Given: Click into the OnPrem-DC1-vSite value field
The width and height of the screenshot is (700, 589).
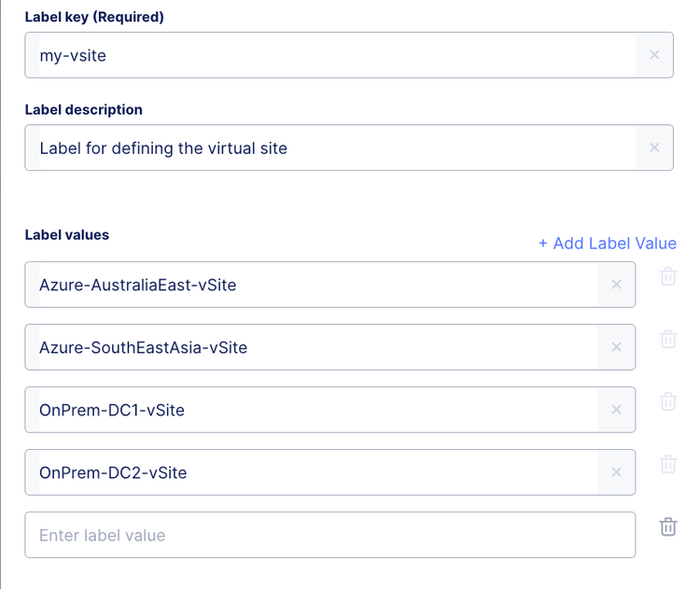Looking at the screenshot, I should (308, 410).
